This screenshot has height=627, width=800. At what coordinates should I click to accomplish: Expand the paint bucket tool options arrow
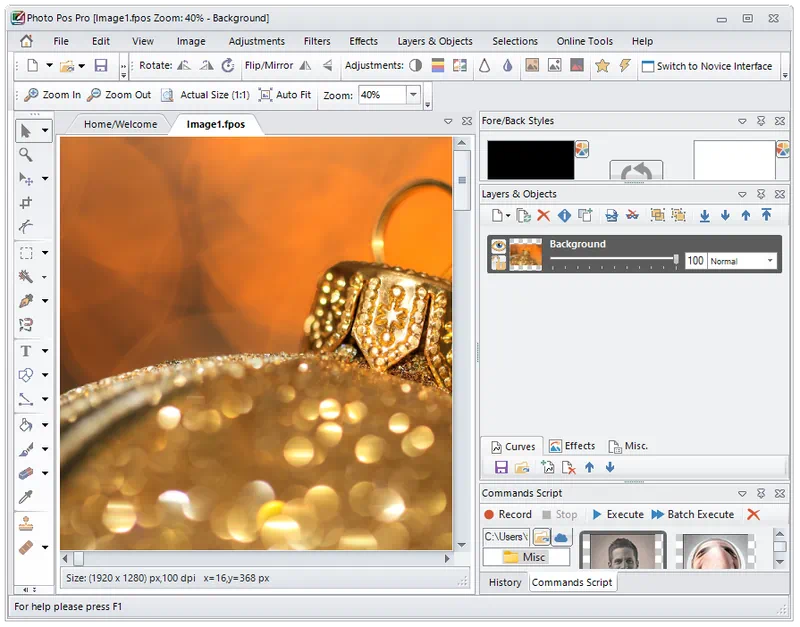pyautogui.click(x=45, y=424)
